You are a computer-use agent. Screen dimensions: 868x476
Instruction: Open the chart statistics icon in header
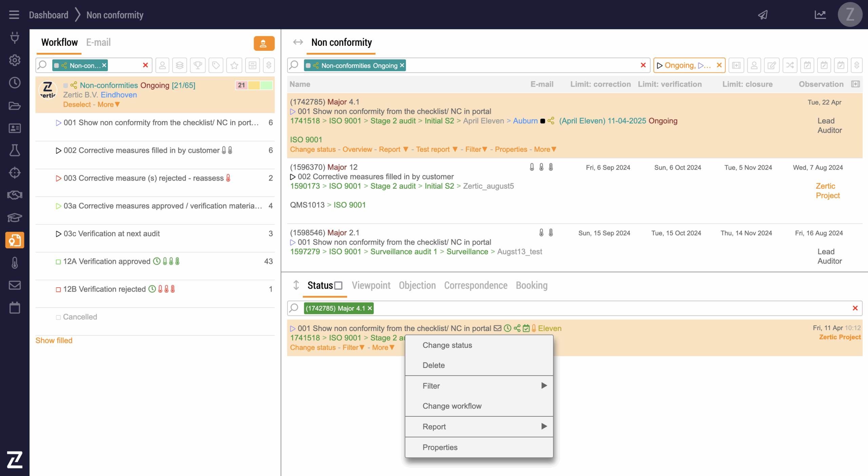coord(820,15)
